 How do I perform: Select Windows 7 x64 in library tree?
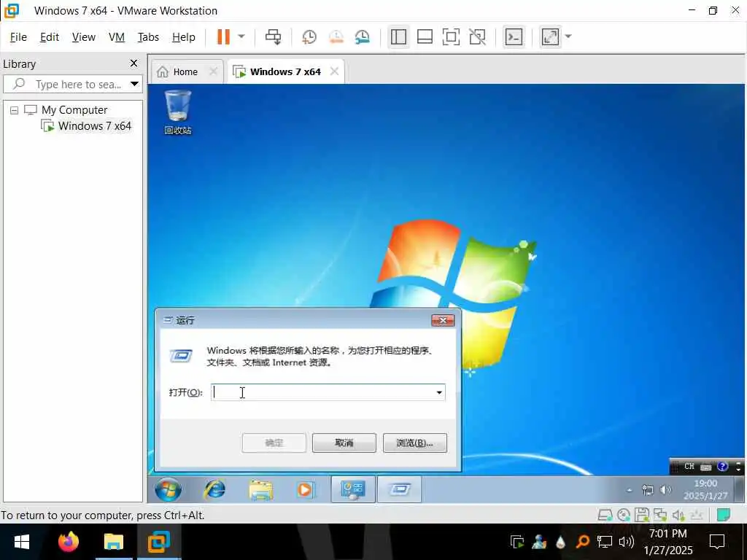[x=94, y=126]
